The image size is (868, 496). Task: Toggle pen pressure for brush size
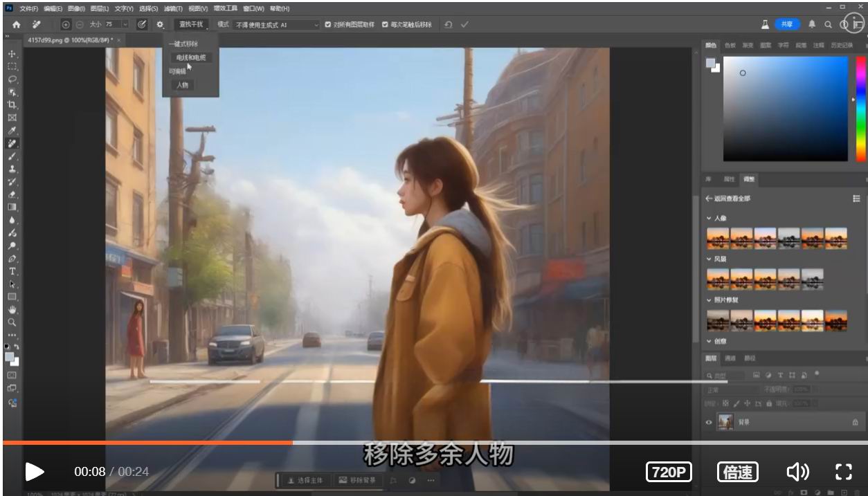tap(142, 24)
